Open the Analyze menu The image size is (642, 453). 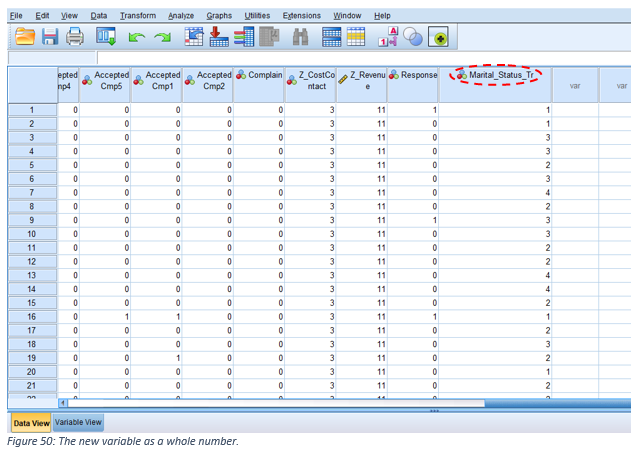[x=181, y=16]
